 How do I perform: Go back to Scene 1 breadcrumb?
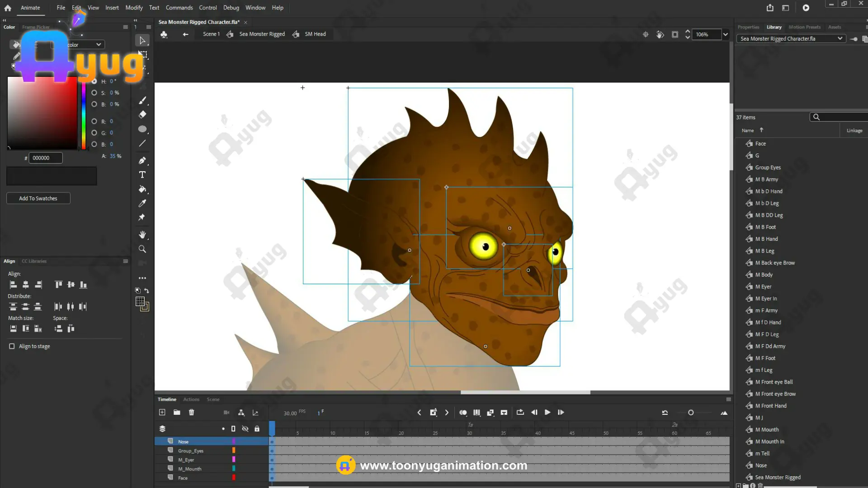211,34
